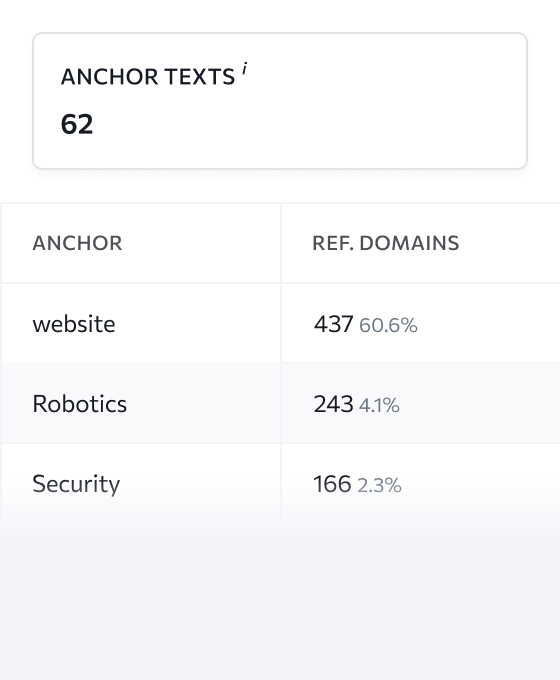Viewport: 560px width, 680px height.
Task: Click the anchor texts count 62
Action: coord(77,124)
